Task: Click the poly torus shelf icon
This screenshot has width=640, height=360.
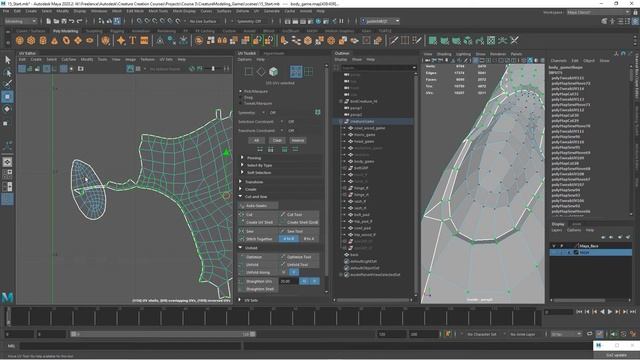Action: [x=66, y=40]
